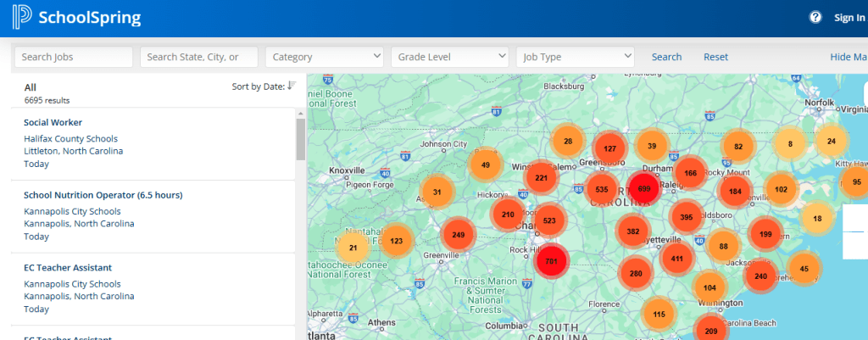
Task: Click the Sign In menu item
Action: [849, 17]
